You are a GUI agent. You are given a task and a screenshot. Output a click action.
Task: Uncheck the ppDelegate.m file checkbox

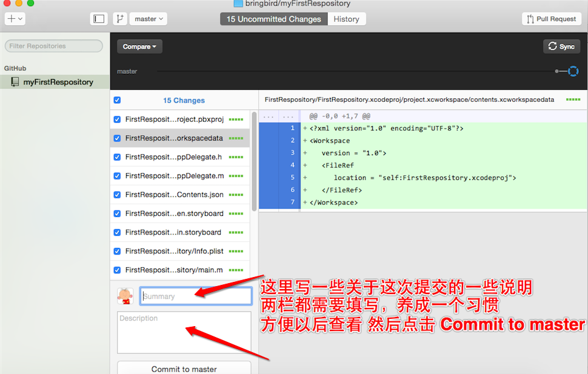click(117, 176)
